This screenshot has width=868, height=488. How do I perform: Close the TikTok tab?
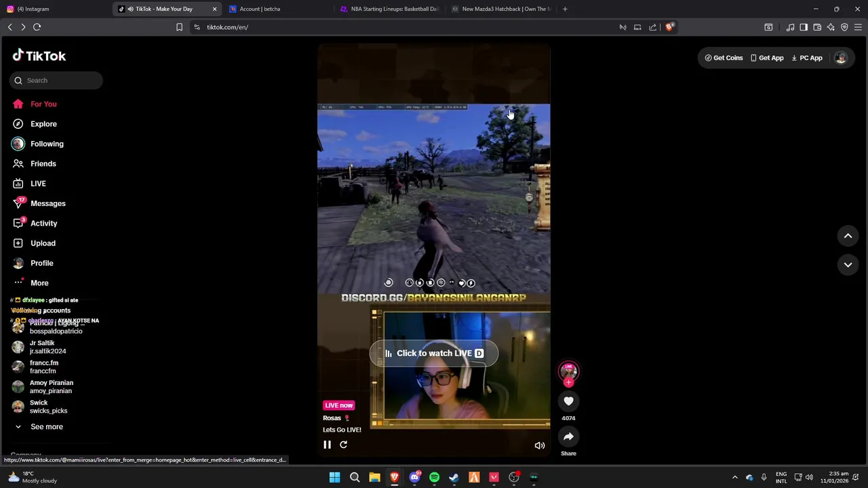[215, 9]
